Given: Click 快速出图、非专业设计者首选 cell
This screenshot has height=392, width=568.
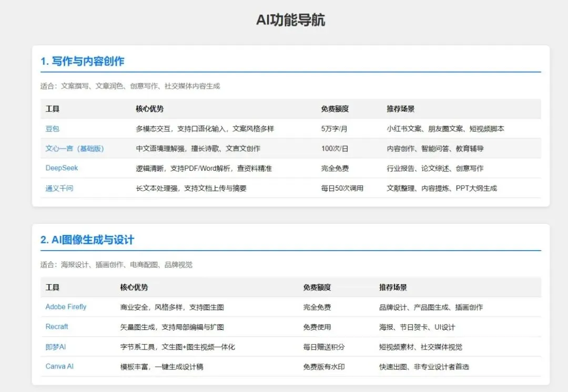Looking at the screenshot, I should coord(424,367).
